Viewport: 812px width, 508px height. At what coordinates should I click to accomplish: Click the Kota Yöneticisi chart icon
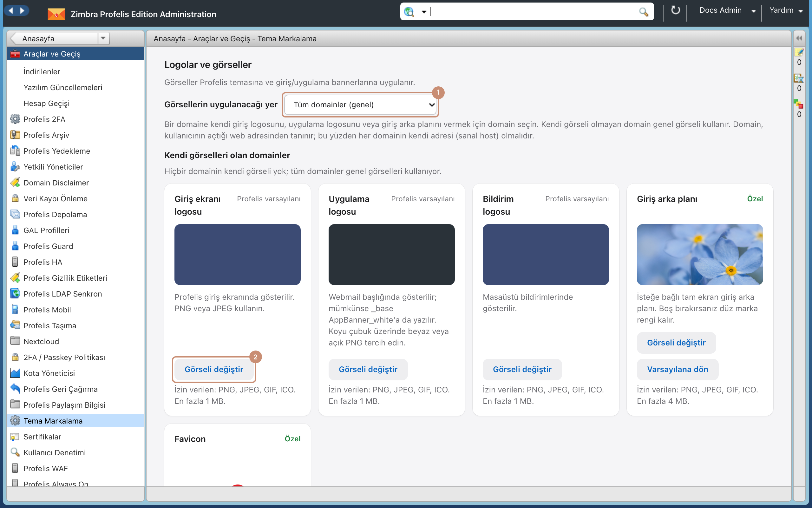(15, 373)
